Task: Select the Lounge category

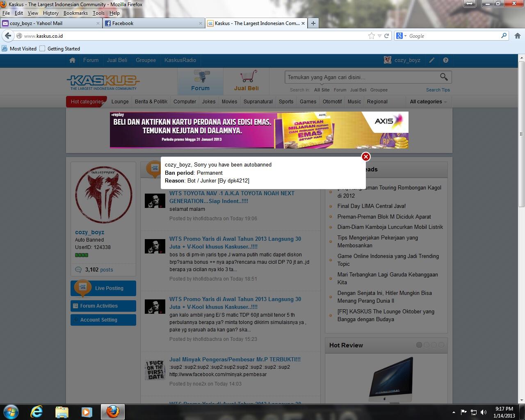Action: [x=120, y=102]
